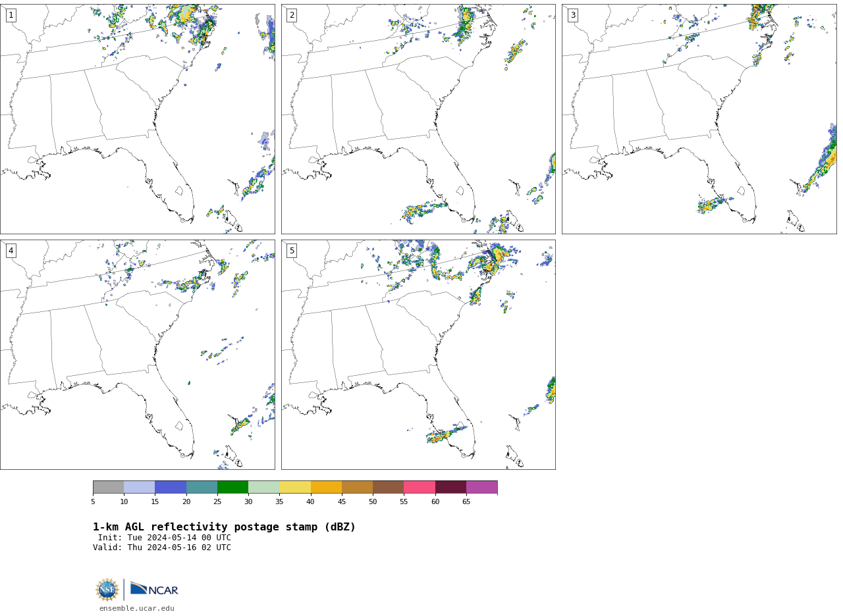
Task: Click the colorbar tick label 35
Action: pyautogui.click(x=279, y=502)
